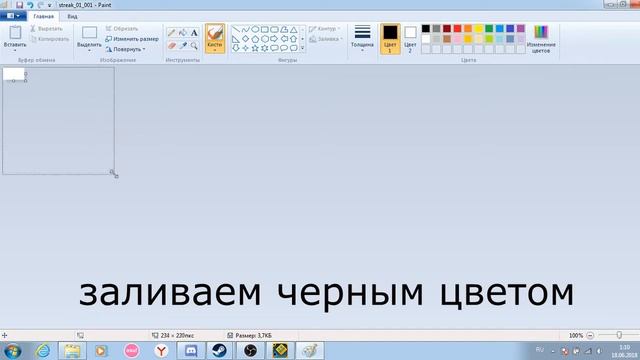Screen dimensions: 640x360
Task: Select the rounded rectangle shape
Action: point(274,29)
